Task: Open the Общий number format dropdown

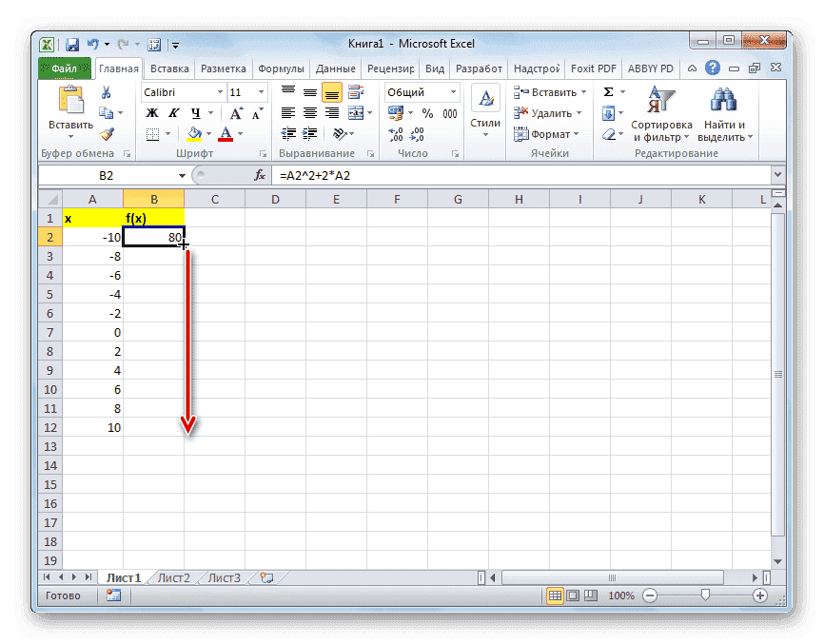Action: click(x=453, y=92)
